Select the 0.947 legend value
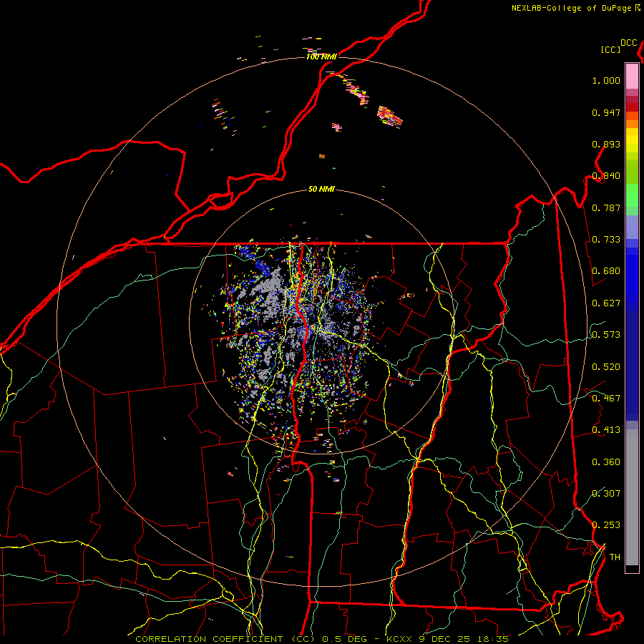 606,112
